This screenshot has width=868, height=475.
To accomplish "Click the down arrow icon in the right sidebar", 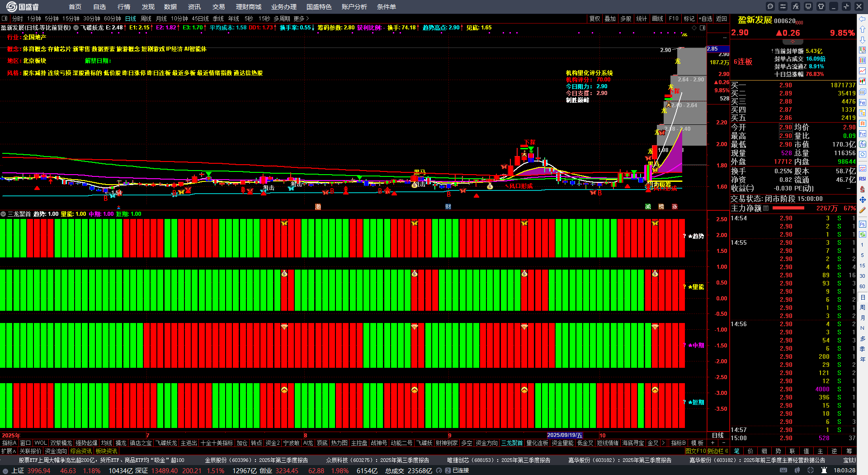I will (x=863, y=40).
